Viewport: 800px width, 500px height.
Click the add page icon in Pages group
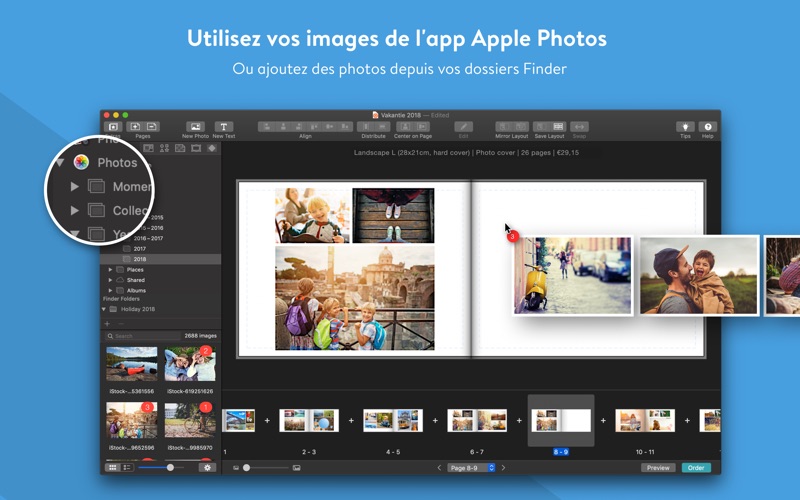point(135,127)
